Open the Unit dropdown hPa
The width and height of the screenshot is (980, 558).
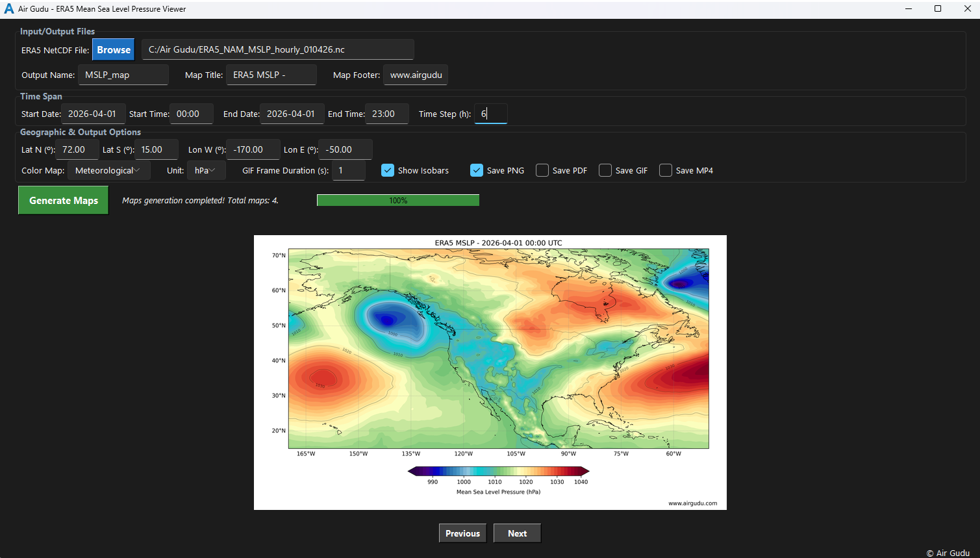(207, 170)
